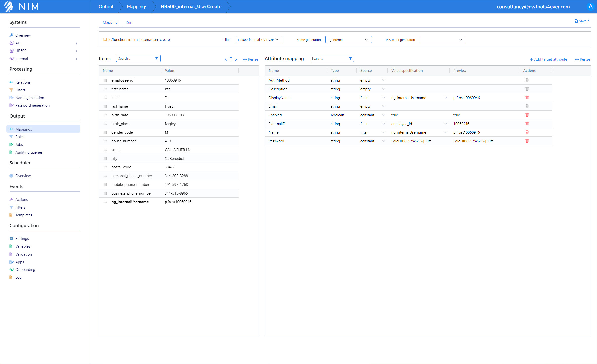The width and height of the screenshot is (597, 364).
Task: Click the square item view icon
Action: pyautogui.click(x=231, y=59)
